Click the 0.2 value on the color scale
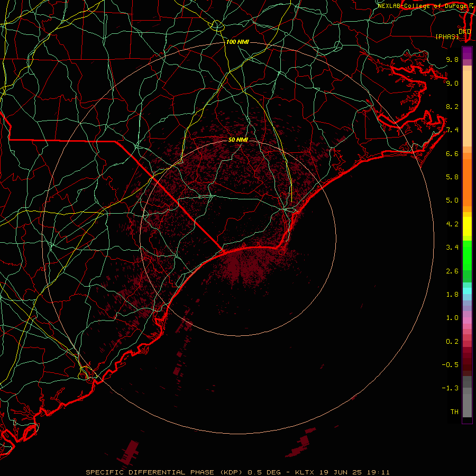 452,342
